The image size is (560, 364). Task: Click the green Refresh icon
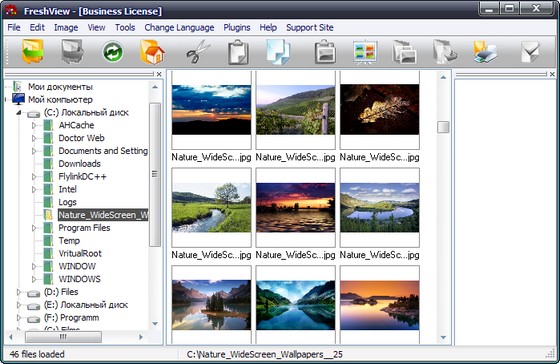[x=113, y=52]
